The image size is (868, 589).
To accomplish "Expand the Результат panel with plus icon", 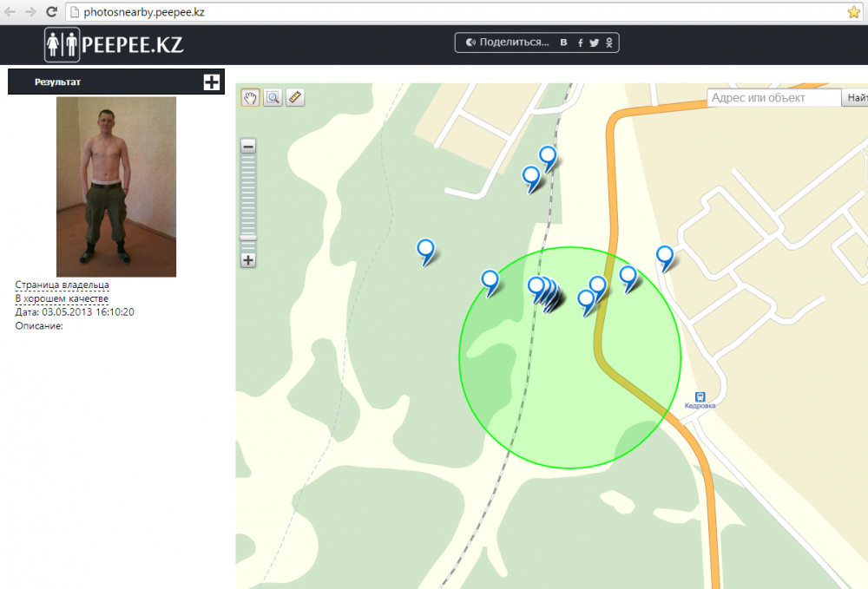I will click(212, 82).
